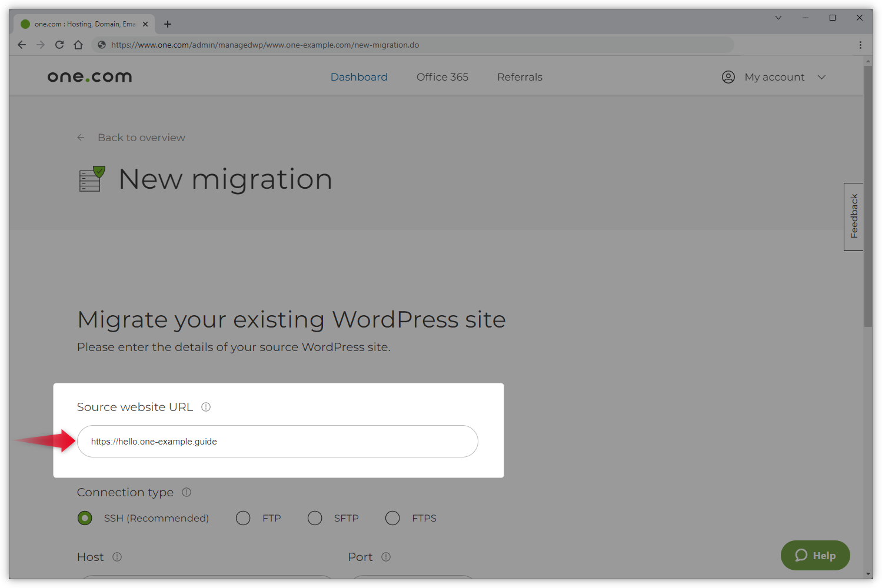This screenshot has width=882, height=588.
Task: Open a new browser tab
Action: coord(168,24)
